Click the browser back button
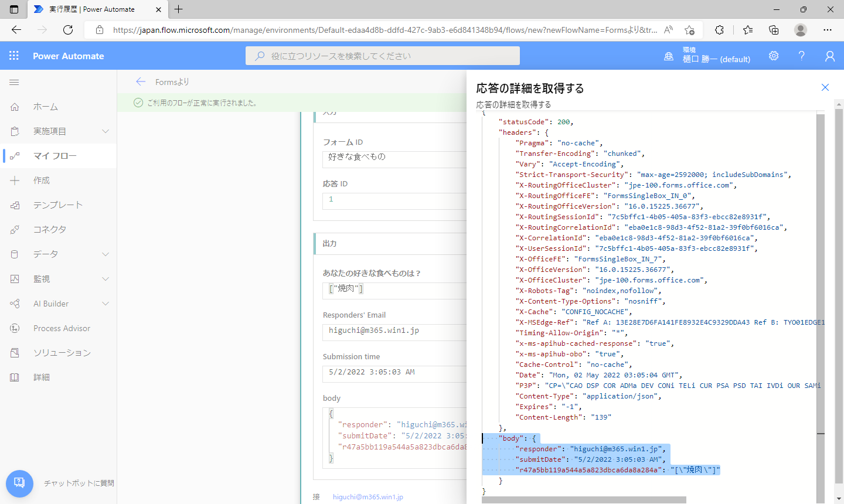Image resolution: width=844 pixels, height=504 pixels. point(16,30)
